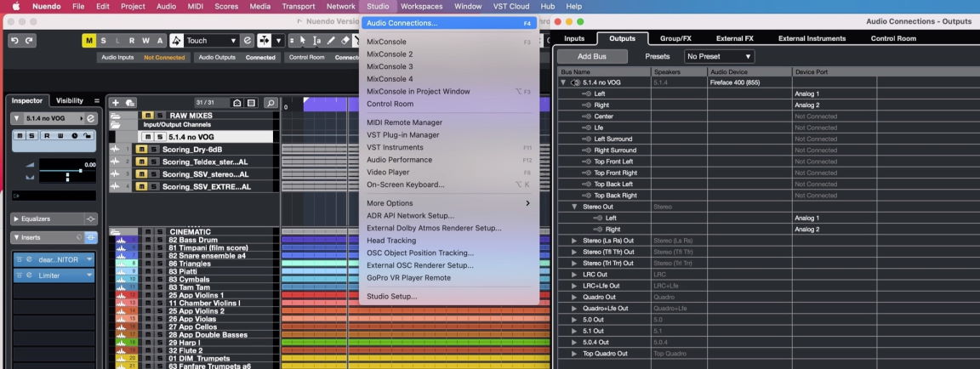Select Audio Connections... in Studio menu

449,23
